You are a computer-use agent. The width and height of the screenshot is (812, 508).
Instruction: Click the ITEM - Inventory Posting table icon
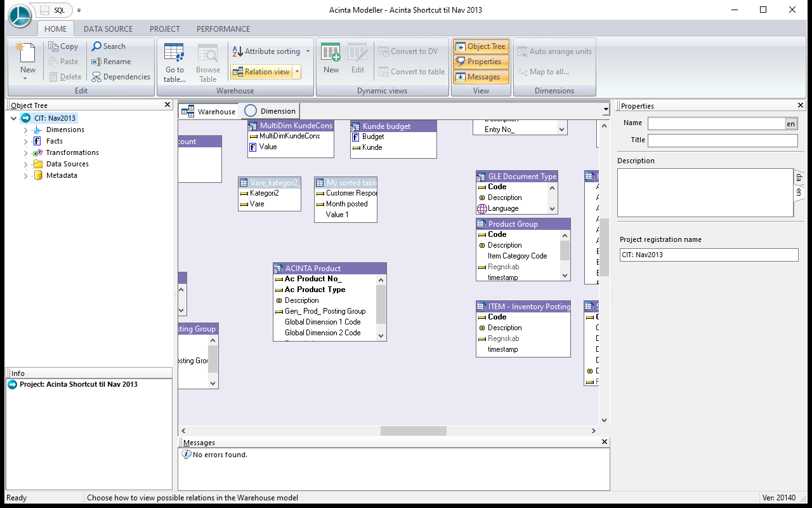pyautogui.click(x=481, y=307)
